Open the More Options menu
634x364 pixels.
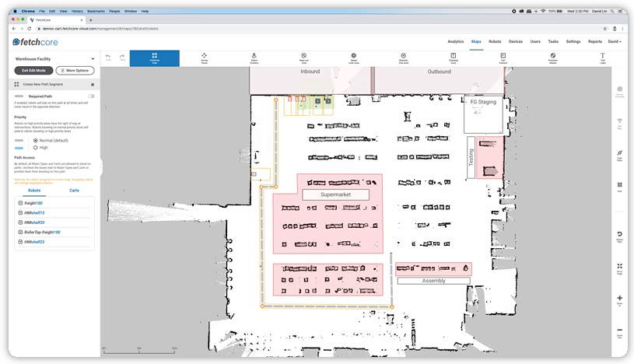point(75,71)
